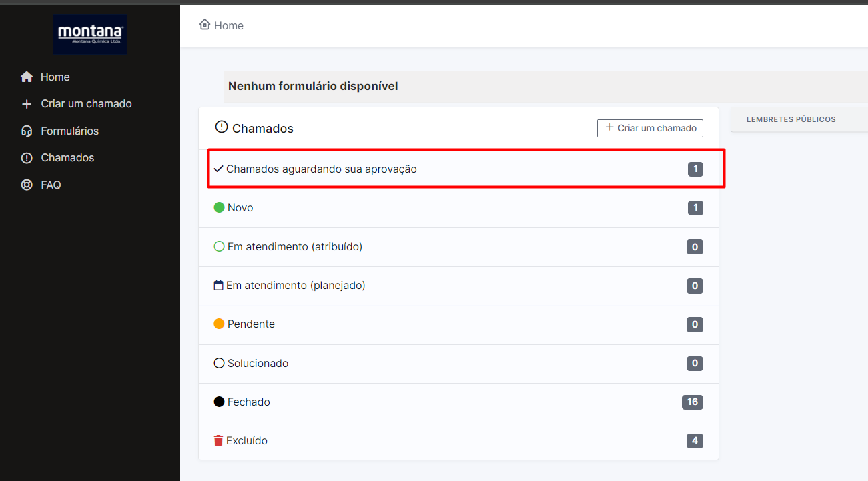868x481 pixels.
Task: Click the lifebuoy icon for FAQ
Action: (x=27, y=185)
